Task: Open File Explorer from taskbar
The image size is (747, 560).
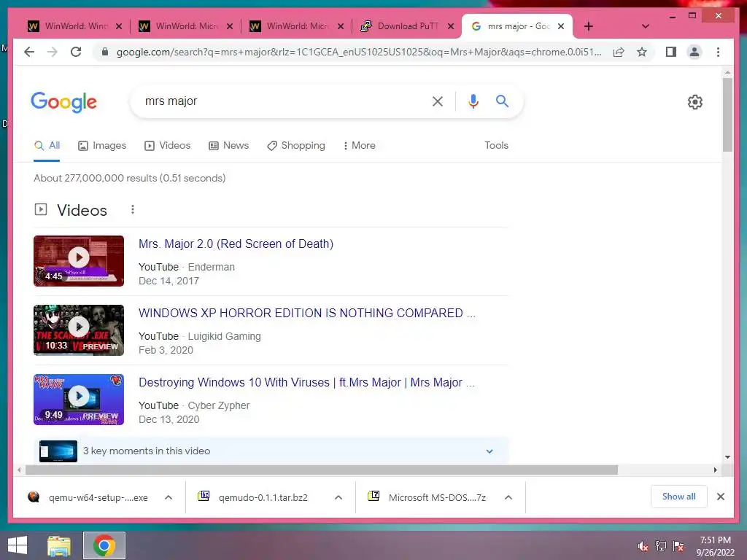Action: 59,545
